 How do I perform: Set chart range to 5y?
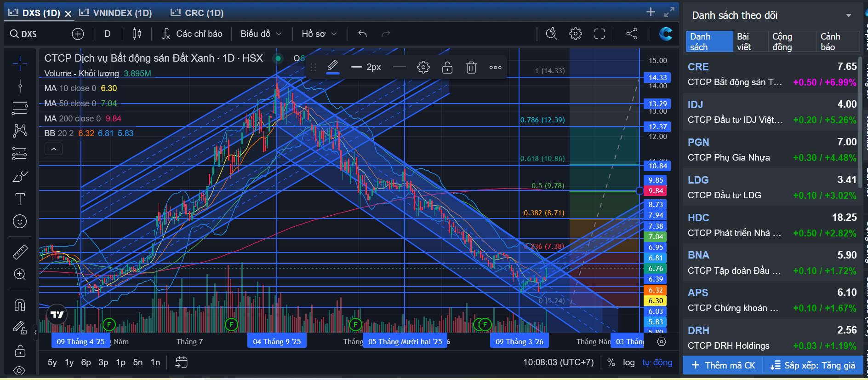coord(52,363)
